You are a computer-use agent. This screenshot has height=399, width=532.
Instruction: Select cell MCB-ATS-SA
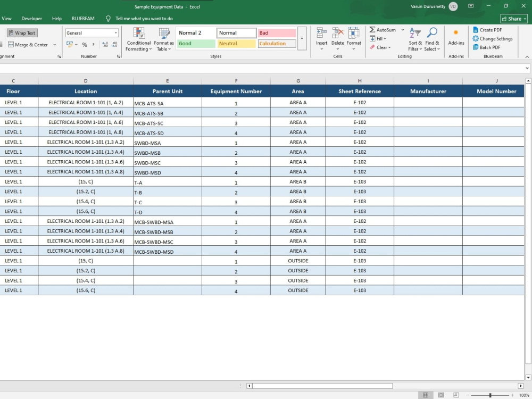tap(168, 103)
